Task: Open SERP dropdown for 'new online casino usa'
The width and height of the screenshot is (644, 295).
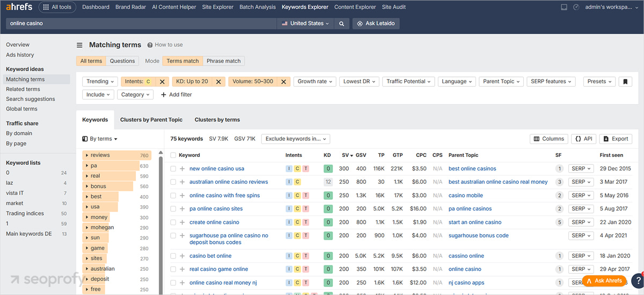Action: click(x=581, y=169)
